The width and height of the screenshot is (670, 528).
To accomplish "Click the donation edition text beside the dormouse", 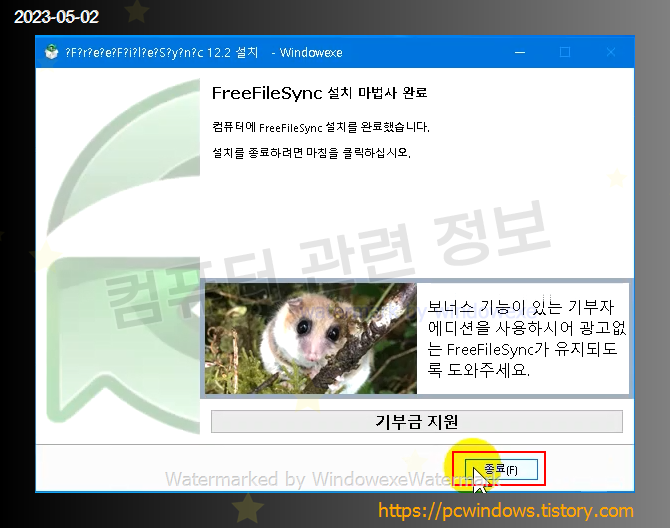I will pyautogui.click(x=526, y=338).
